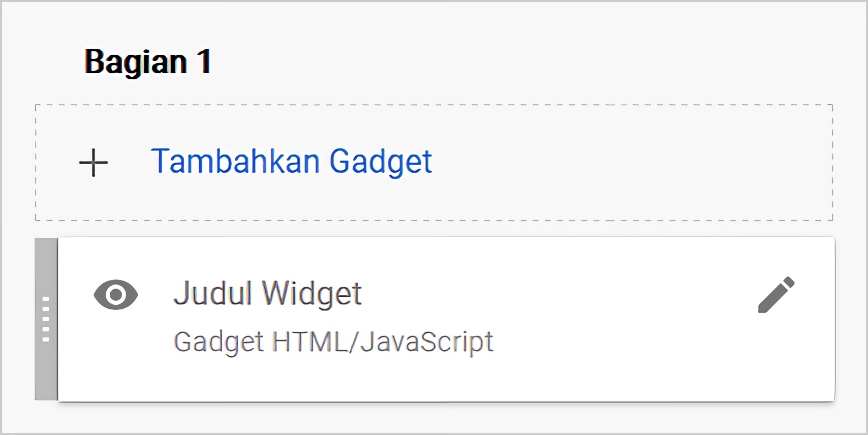Edit Judul Widget using the pencil icon
The image size is (868, 435).
tap(776, 295)
